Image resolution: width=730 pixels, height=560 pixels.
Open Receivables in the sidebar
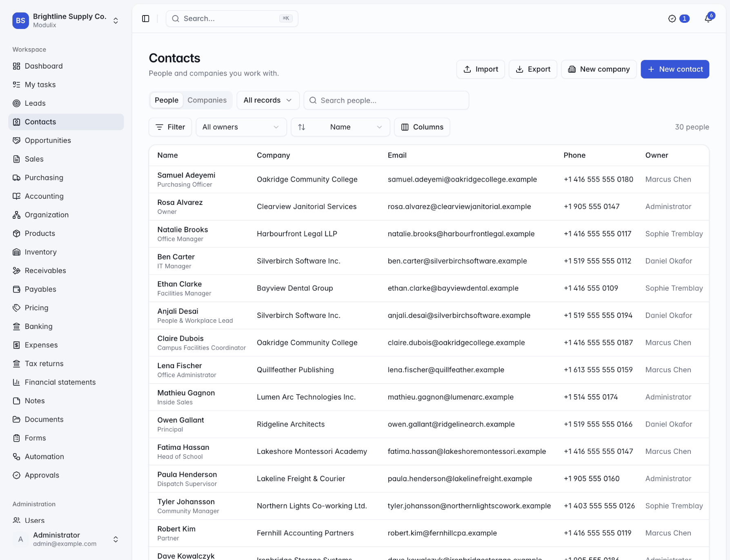66,271
